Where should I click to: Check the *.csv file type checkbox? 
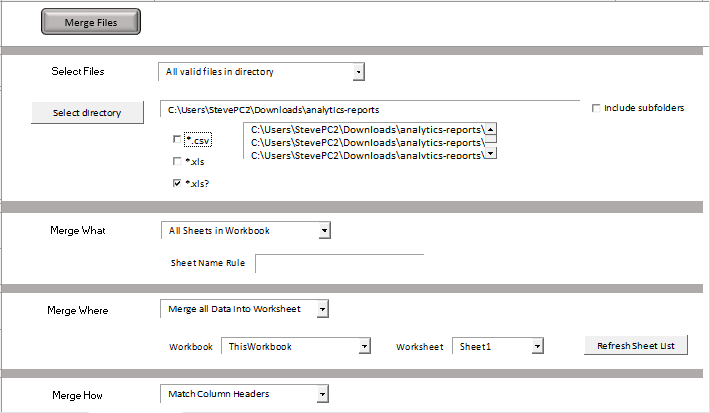click(x=177, y=139)
